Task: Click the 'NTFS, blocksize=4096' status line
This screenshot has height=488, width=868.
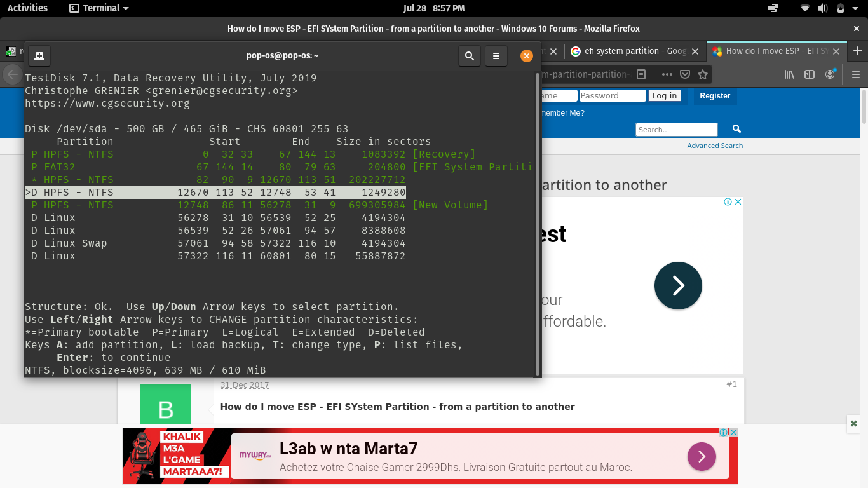Action: pyautogui.click(x=146, y=370)
